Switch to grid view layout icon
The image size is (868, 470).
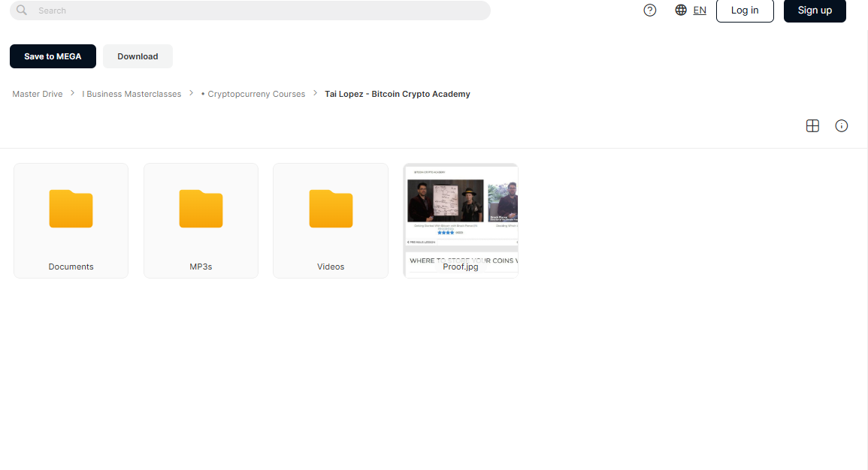pos(812,126)
